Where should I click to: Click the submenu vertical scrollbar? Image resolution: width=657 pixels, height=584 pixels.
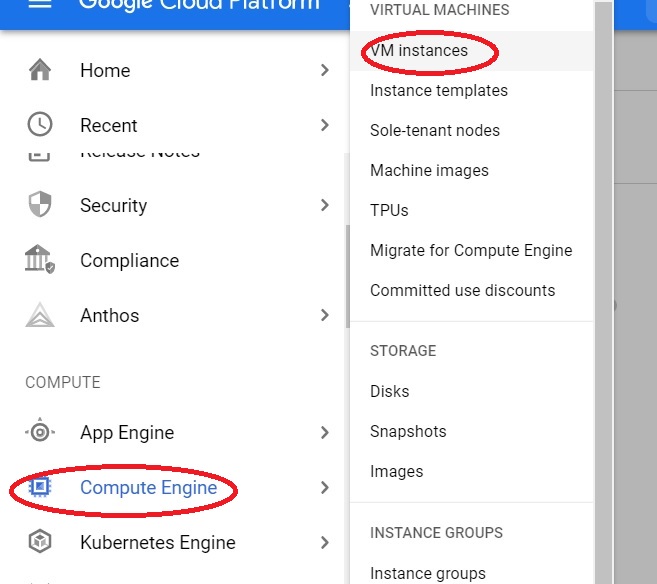[x=604, y=293]
